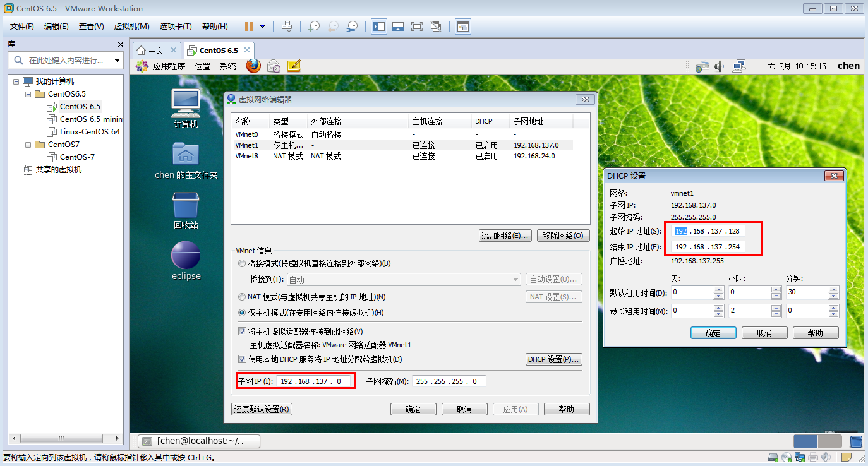Increase the maximum lease 小时 spinner value

point(776,308)
